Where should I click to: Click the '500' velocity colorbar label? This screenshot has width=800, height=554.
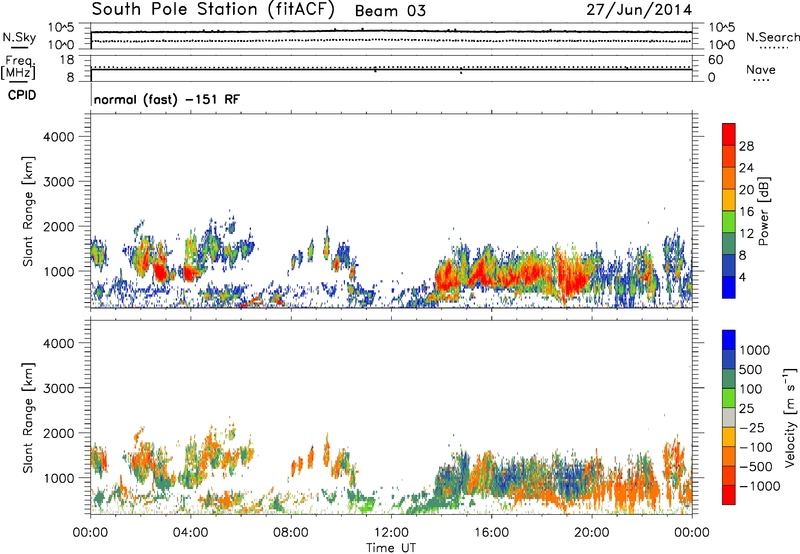[751, 370]
